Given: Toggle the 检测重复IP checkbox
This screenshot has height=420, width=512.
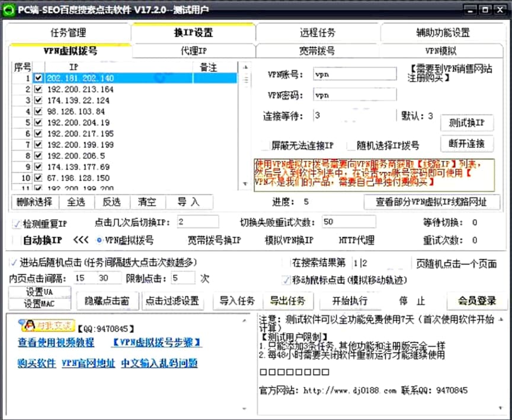Looking at the screenshot, I should pos(16,223).
